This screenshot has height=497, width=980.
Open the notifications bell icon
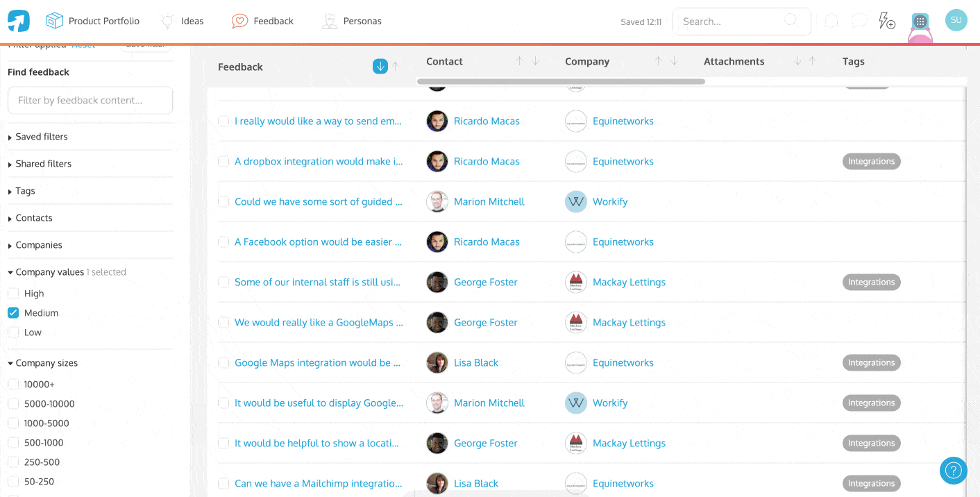point(831,22)
